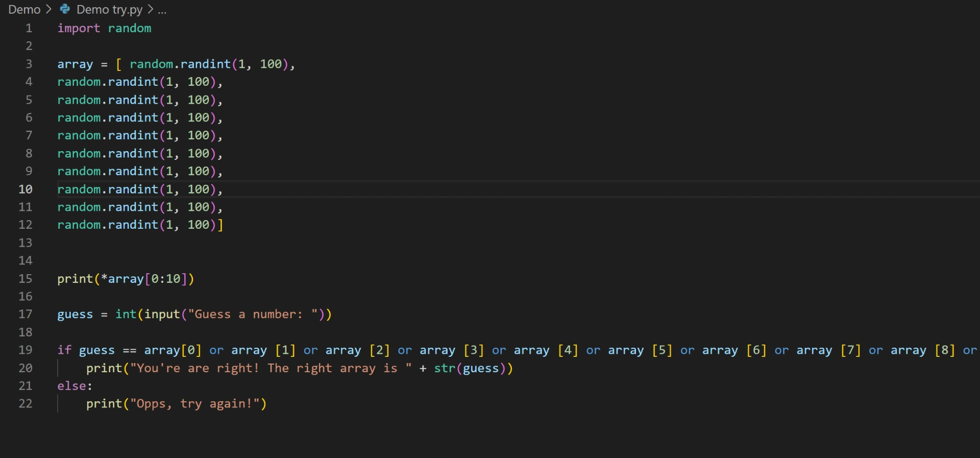The height and width of the screenshot is (458, 980).
Task: Click line number 22 in the gutter
Action: point(26,404)
